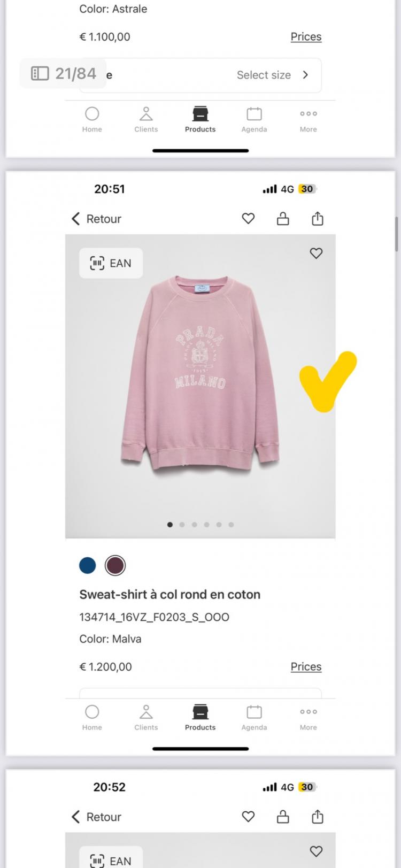Jump to second image carousel dot
The height and width of the screenshot is (868, 401).
[182, 525]
